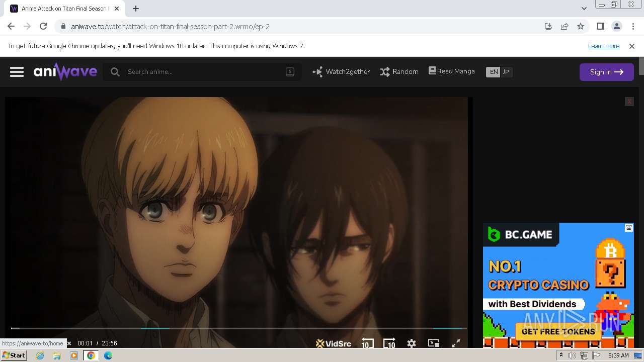Bookmark this tab with the star
This screenshot has width=644, height=362.
[581, 27]
